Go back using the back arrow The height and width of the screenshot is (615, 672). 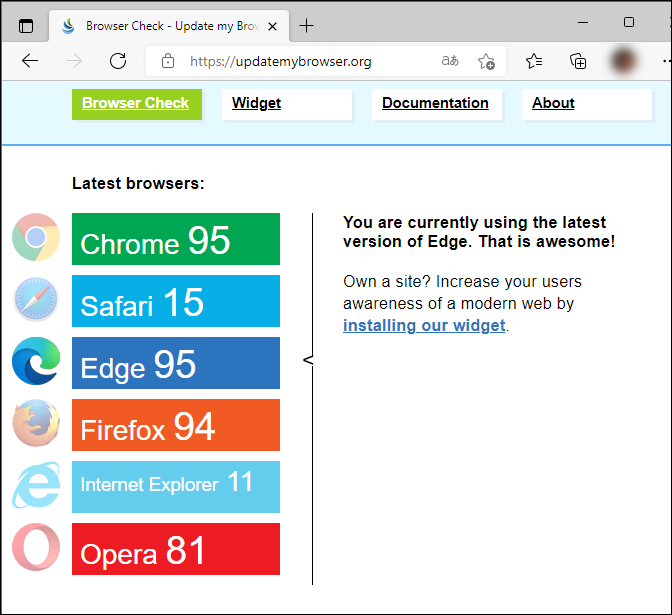[30, 61]
